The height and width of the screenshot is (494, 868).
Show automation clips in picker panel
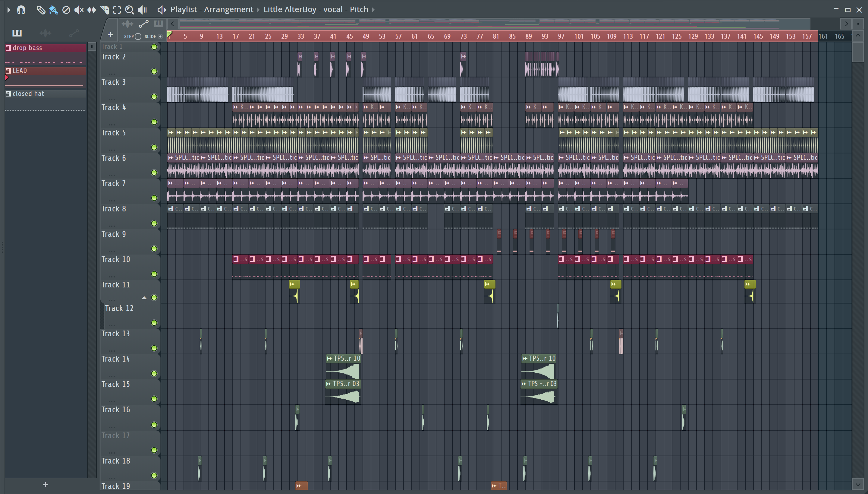point(74,33)
